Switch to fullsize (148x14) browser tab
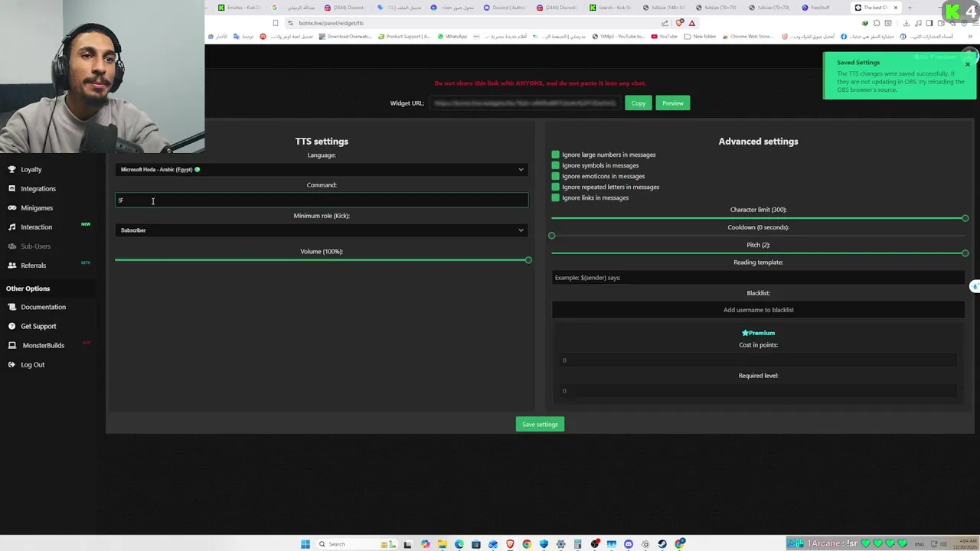 [663, 8]
